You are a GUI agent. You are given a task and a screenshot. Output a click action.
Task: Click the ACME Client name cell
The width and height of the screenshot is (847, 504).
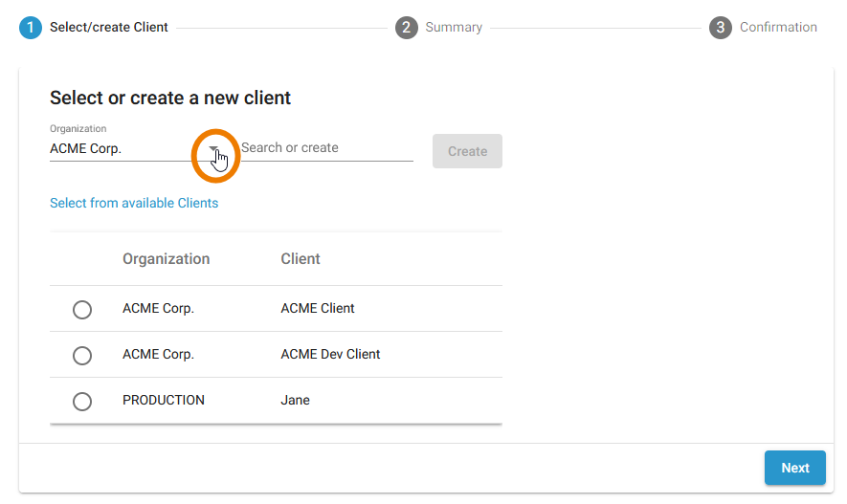tap(318, 309)
